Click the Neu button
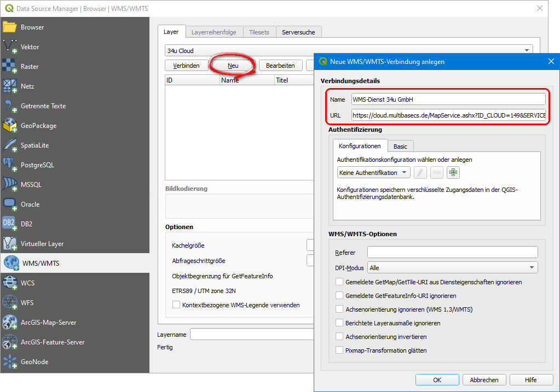The width and height of the screenshot is (560, 392). (x=233, y=66)
